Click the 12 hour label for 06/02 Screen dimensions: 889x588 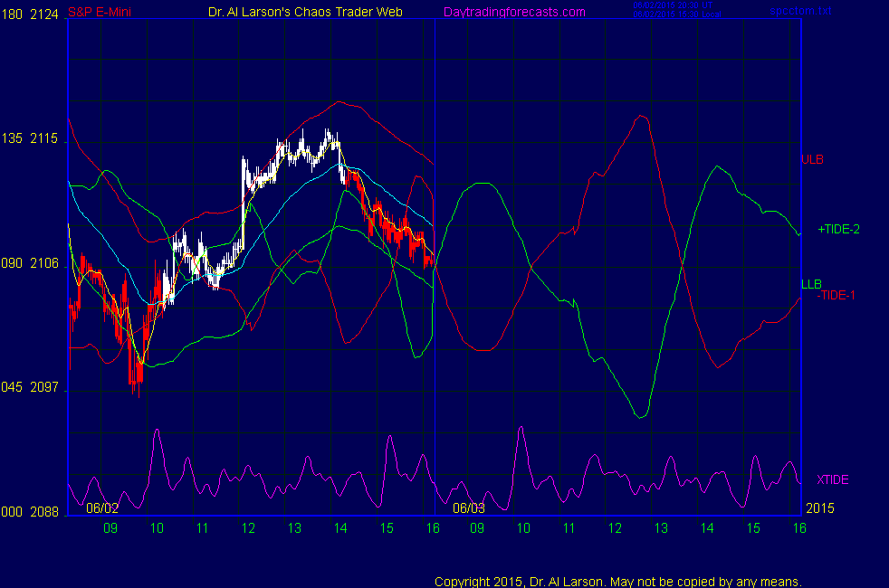click(248, 528)
